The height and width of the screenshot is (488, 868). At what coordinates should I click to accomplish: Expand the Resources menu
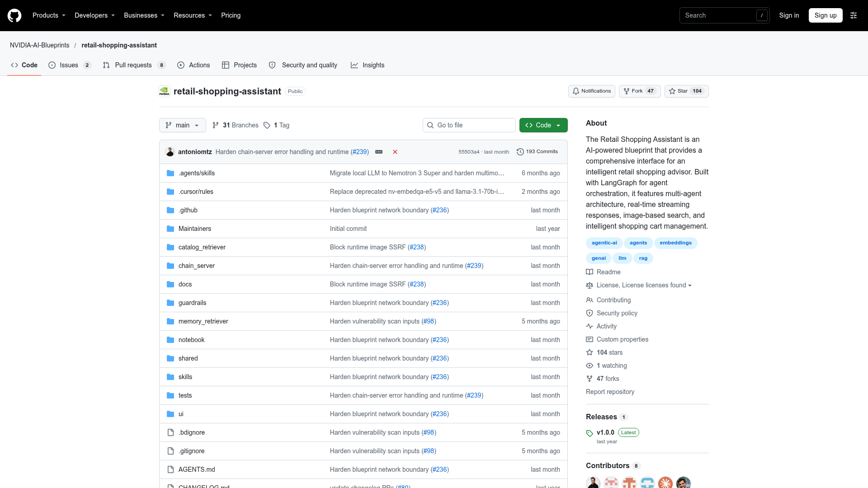pyautogui.click(x=193, y=15)
